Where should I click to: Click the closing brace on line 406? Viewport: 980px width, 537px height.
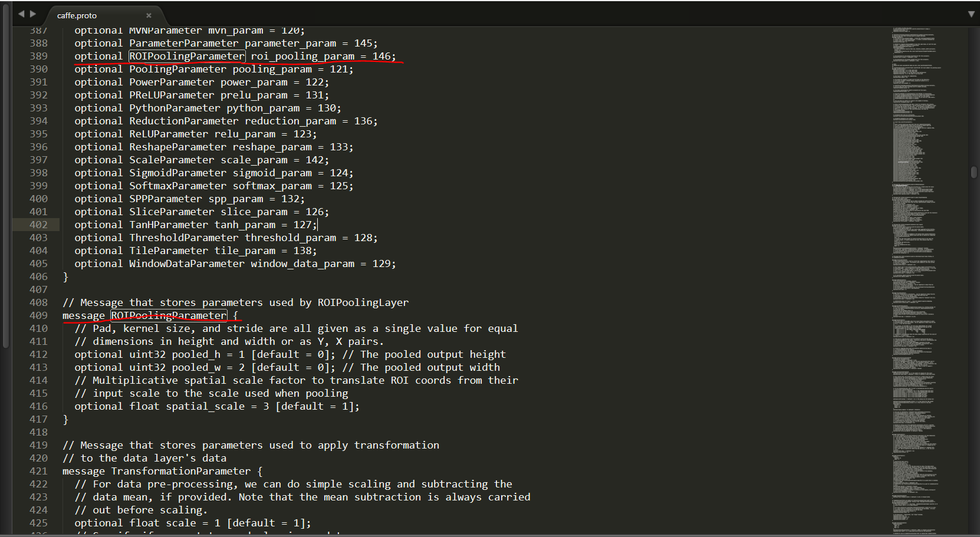pyautogui.click(x=65, y=276)
